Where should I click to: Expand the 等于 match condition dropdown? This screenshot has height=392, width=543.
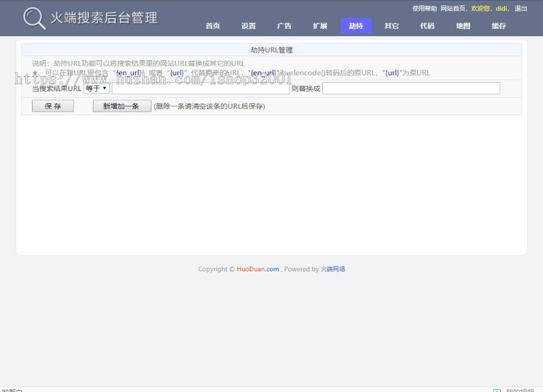[x=97, y=89]
